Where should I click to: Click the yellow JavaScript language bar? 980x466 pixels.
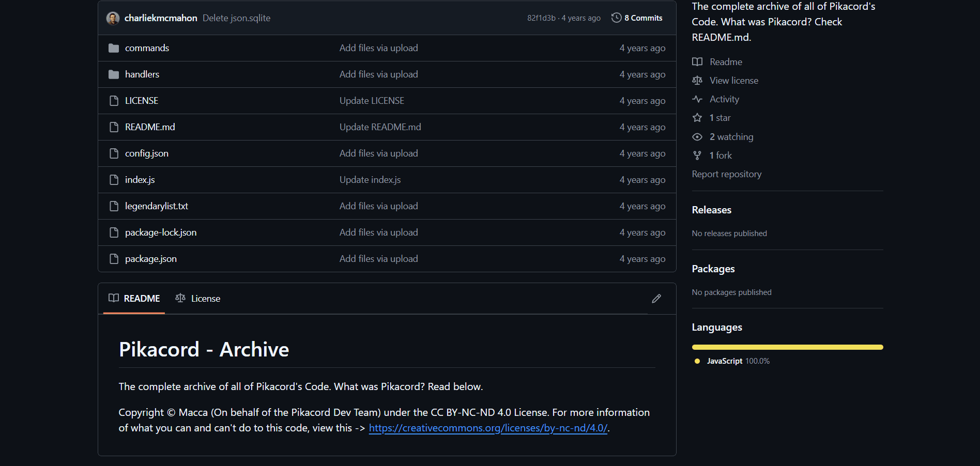tap(787, 347)
